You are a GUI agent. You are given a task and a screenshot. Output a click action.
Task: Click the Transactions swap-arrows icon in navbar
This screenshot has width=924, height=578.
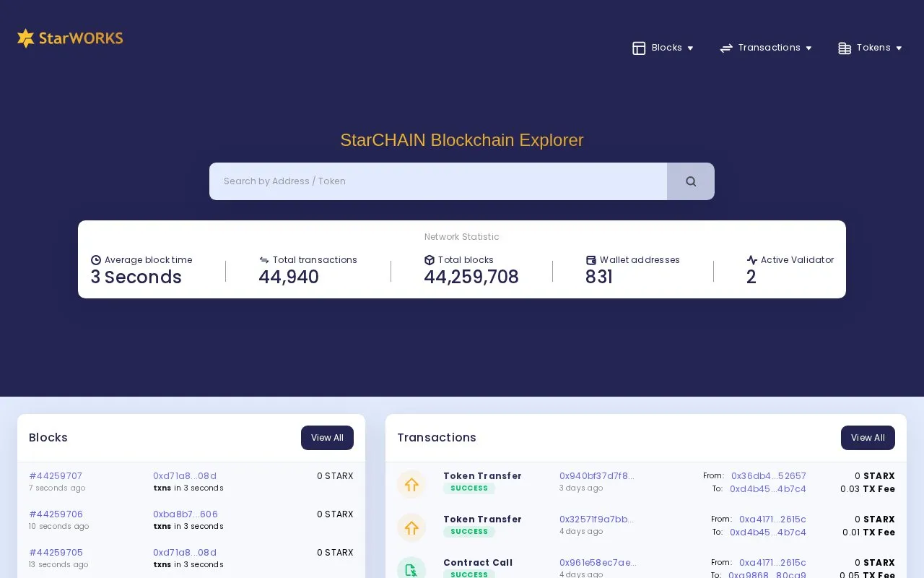click(726, 48)
